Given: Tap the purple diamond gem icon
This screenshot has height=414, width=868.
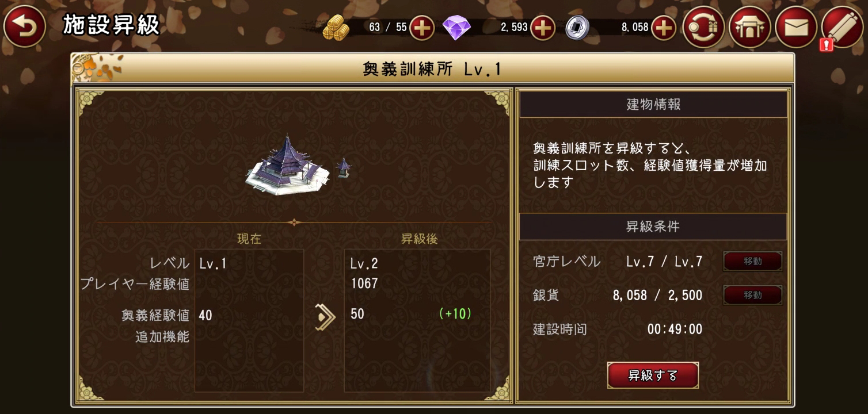Looking at the screenshot, I should pyautogui.click(x=456, y=28).
